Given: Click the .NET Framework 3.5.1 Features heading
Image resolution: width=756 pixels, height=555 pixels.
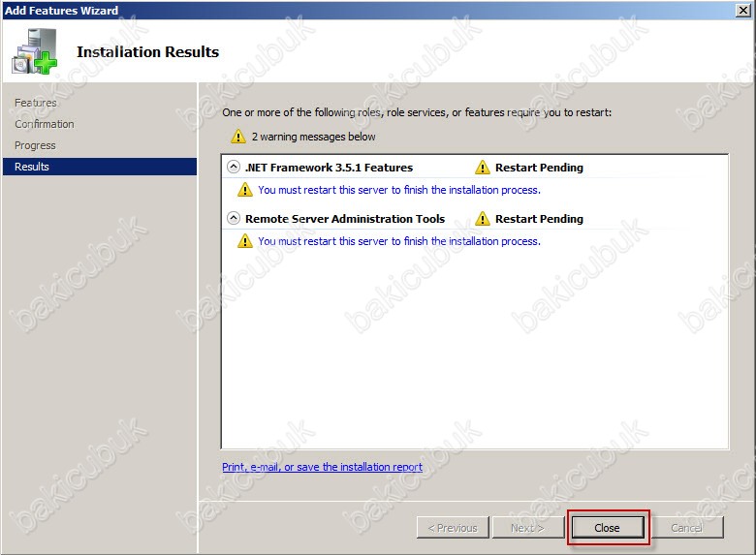Looking at the screenshot, I should pyautogui.click(x=329, y=167).
